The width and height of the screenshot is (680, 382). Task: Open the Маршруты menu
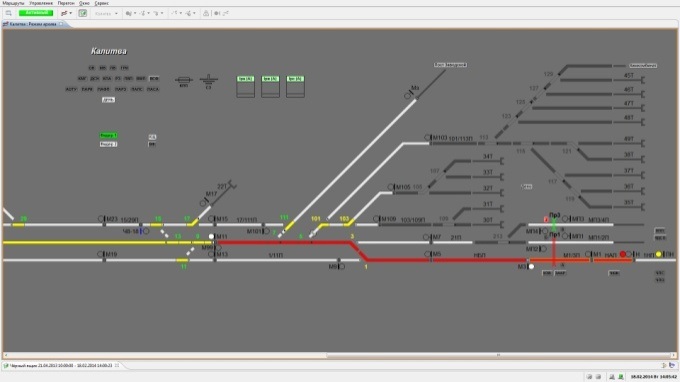[13, 3]
